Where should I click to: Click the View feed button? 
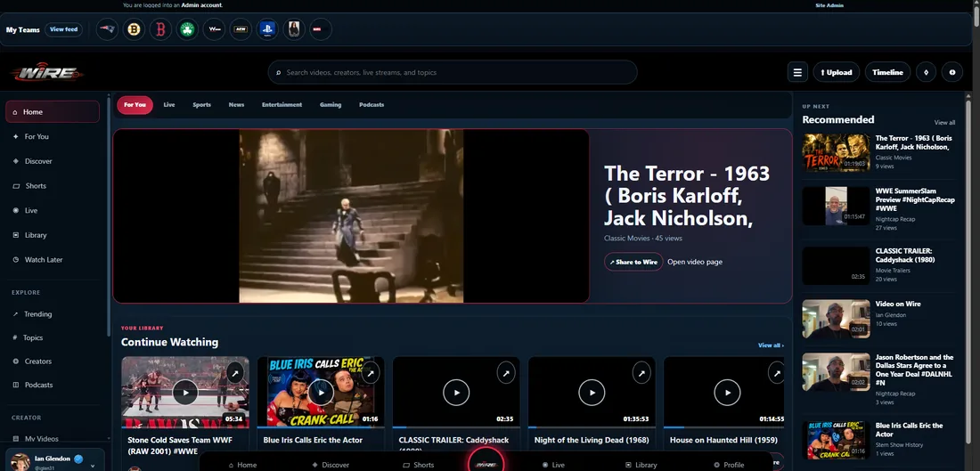tap(64, 29)
